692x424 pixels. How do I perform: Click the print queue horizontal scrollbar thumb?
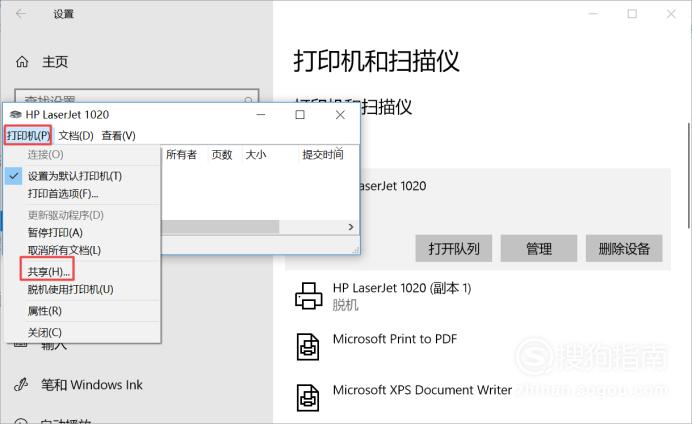[220, 227]
